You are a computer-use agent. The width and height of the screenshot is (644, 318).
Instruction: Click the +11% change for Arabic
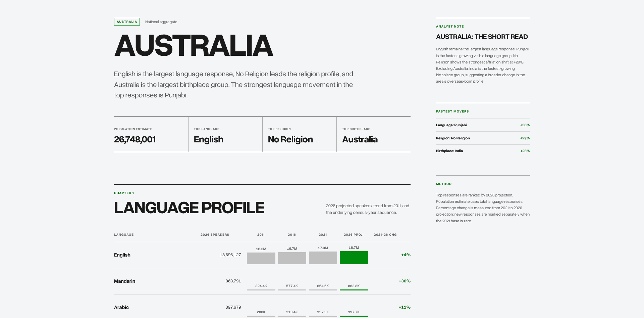click(405, 307)
